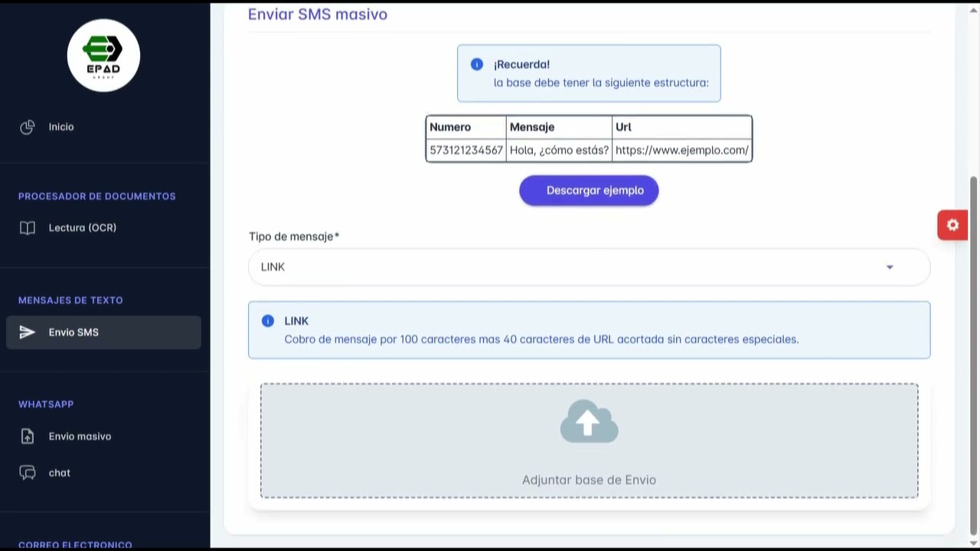Image resolution: width=980 pixels, height=551 pixels.
Task: Click the https://www.ejemplo.com/ cell
Action: 681,150
